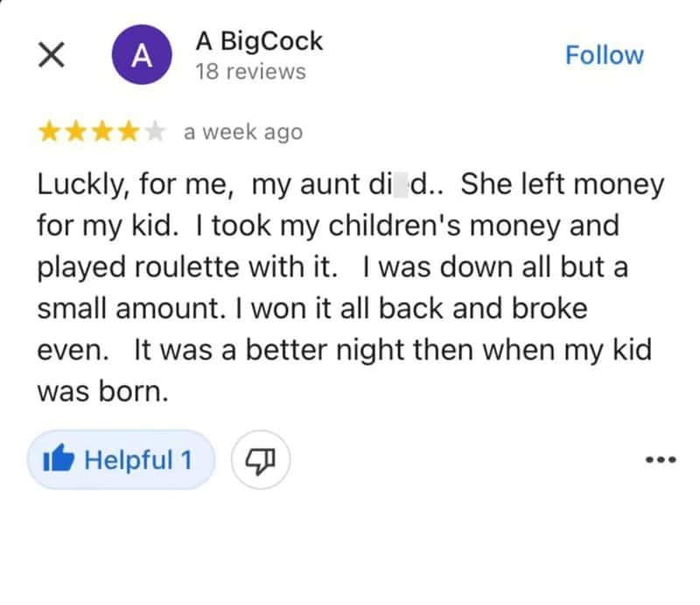The image size is (700, 605).
Task: Select the fourth gold star
Action: click(x=128, y=132)
